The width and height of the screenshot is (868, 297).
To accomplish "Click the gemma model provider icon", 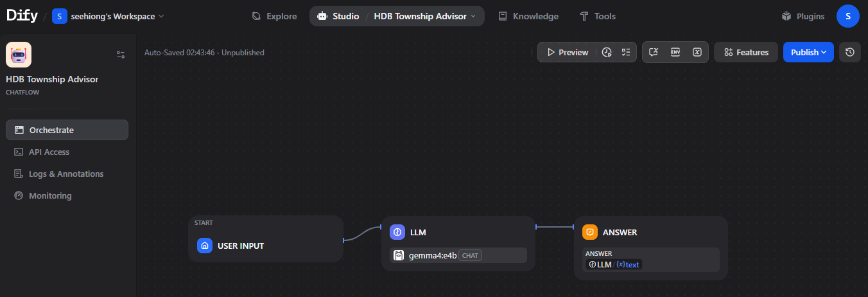I will pos(399,255).
